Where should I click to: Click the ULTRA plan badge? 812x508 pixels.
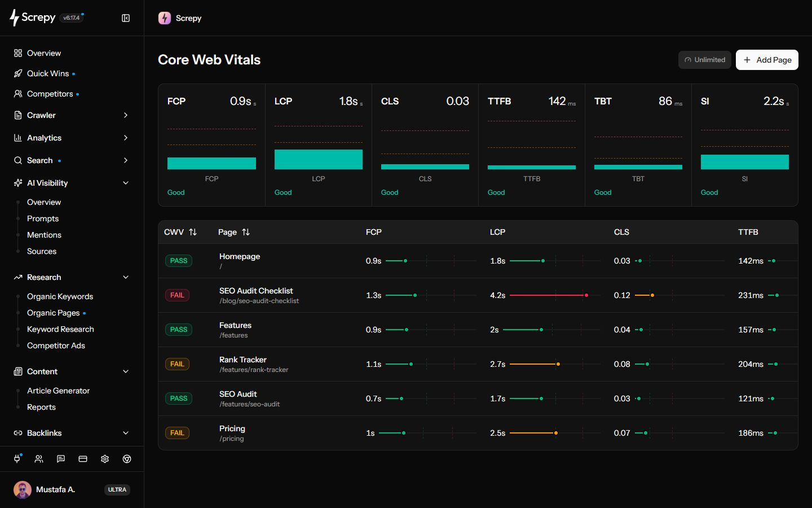click(x=117, y=489)
